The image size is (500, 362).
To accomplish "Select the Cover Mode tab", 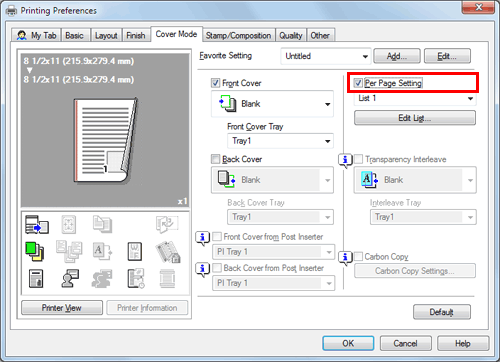I will coord(176,34).
